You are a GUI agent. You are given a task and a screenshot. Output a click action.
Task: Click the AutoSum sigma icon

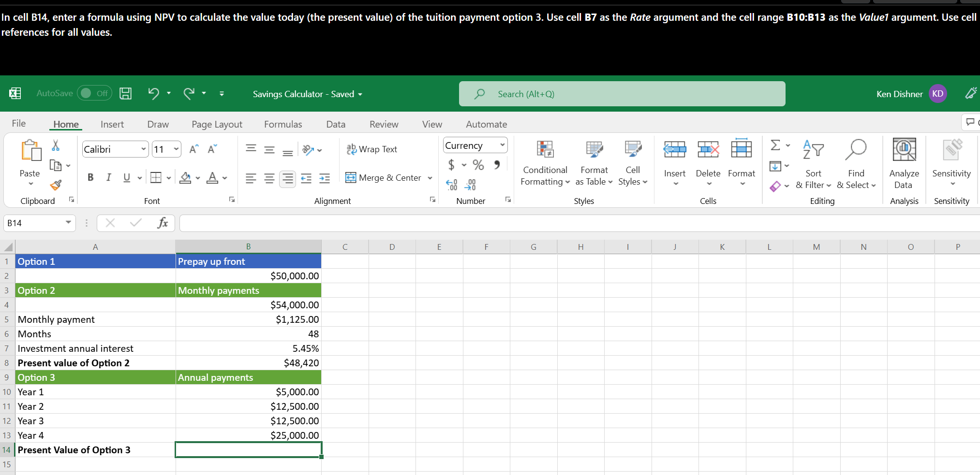775,145
